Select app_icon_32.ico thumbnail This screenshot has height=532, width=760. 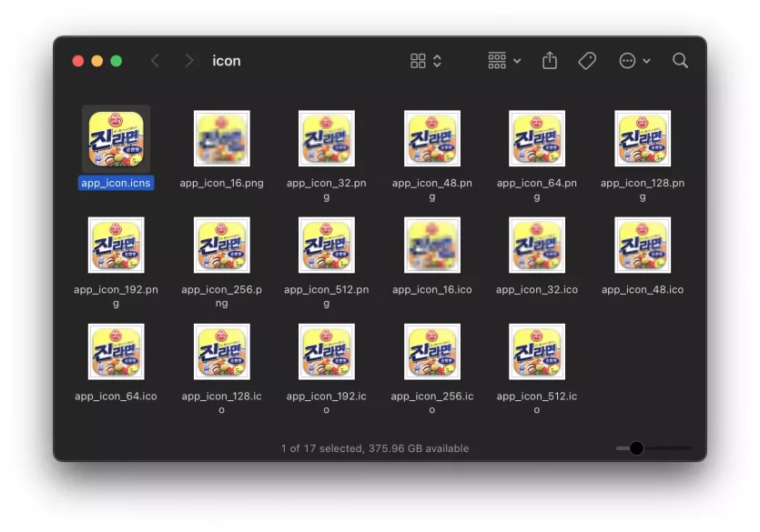(537, 245)
